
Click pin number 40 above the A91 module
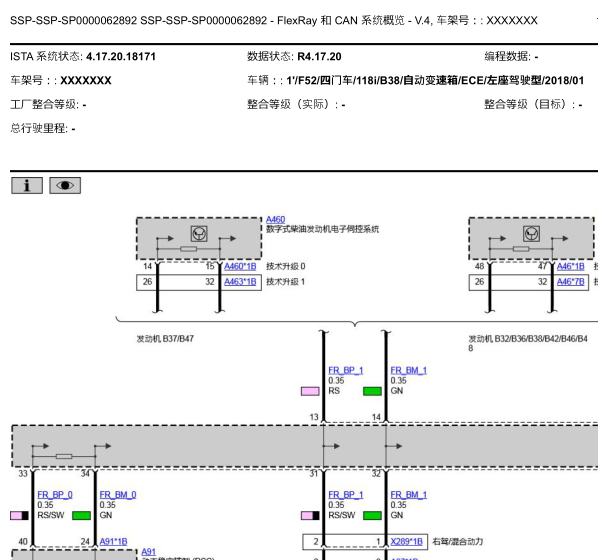(23, 542)
